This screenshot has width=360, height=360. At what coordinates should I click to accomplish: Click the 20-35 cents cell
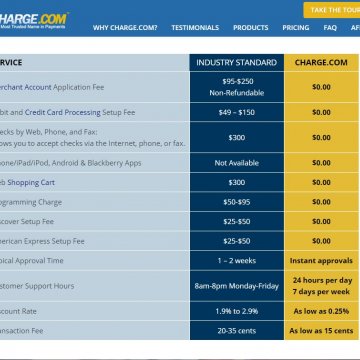[237, 331]
